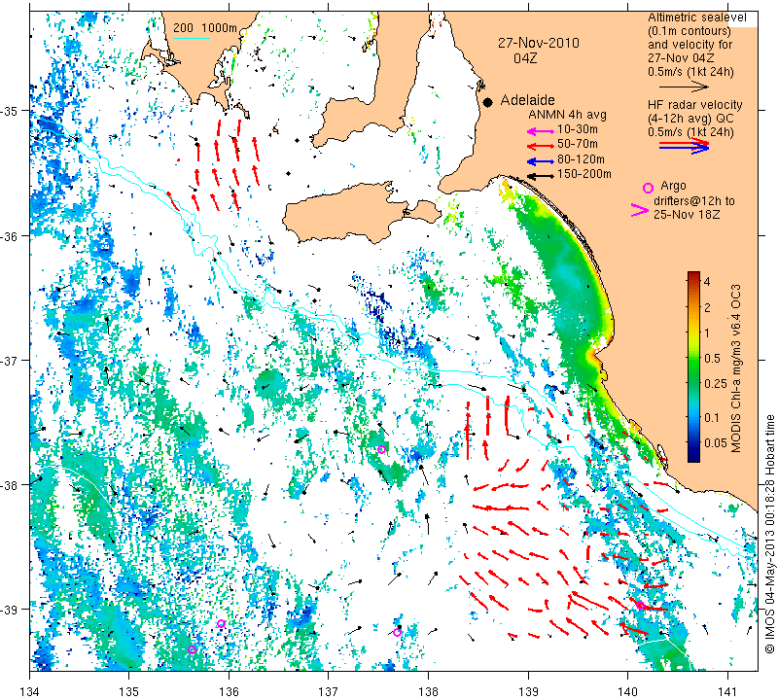
Task: Click the ANMN 4h avg legend heading
Action: 567,115
